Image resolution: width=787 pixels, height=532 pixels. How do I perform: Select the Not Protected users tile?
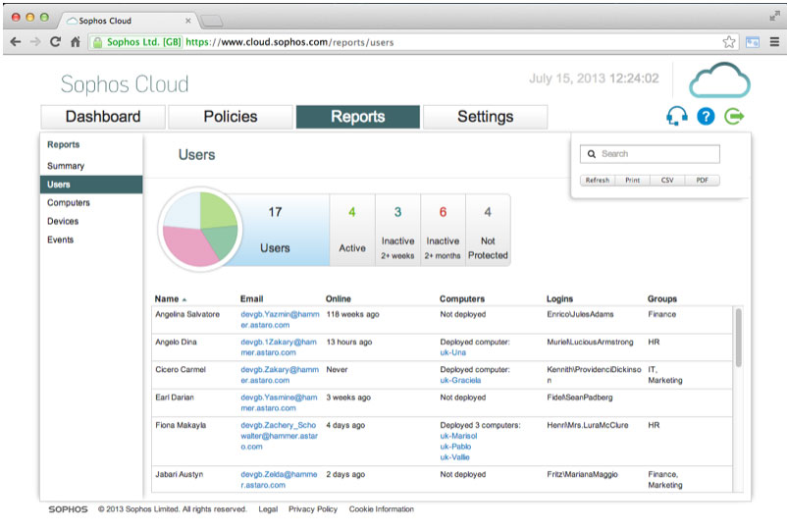[488, 230]
